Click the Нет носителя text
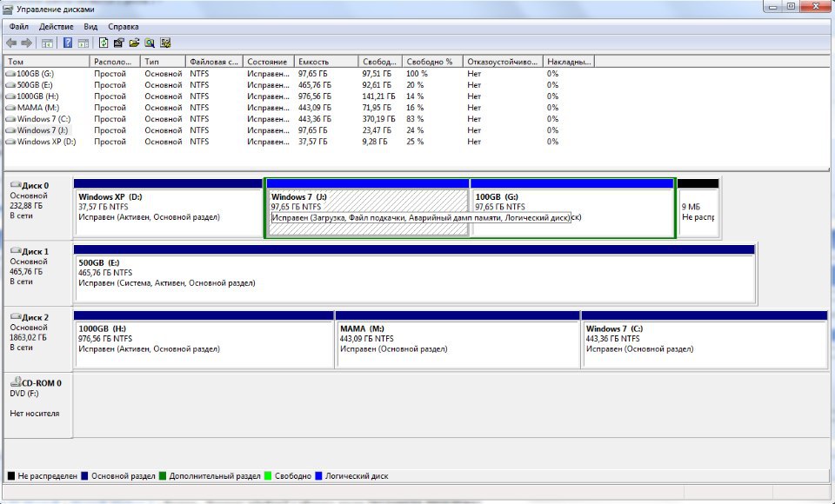Viewport: 835px width, 504px height. (35, 414)
